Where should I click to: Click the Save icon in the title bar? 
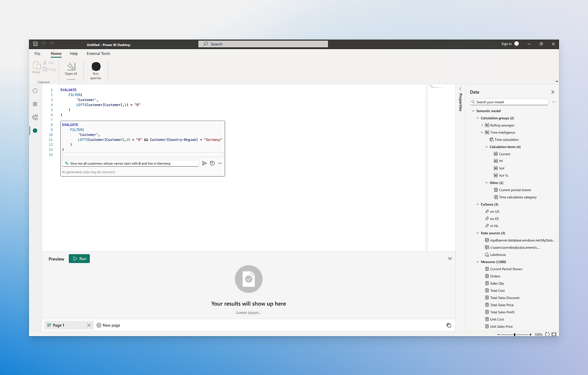(x=35, y=44)
